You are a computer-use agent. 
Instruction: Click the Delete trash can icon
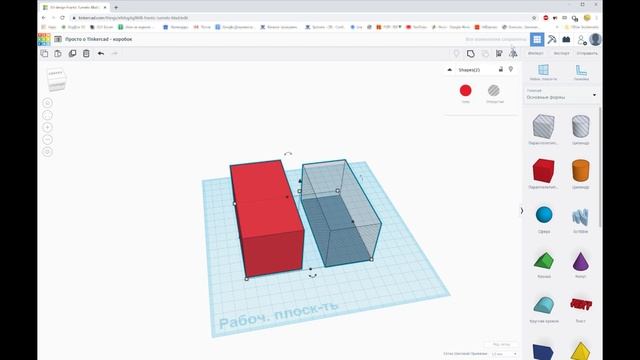pos(86,53)
